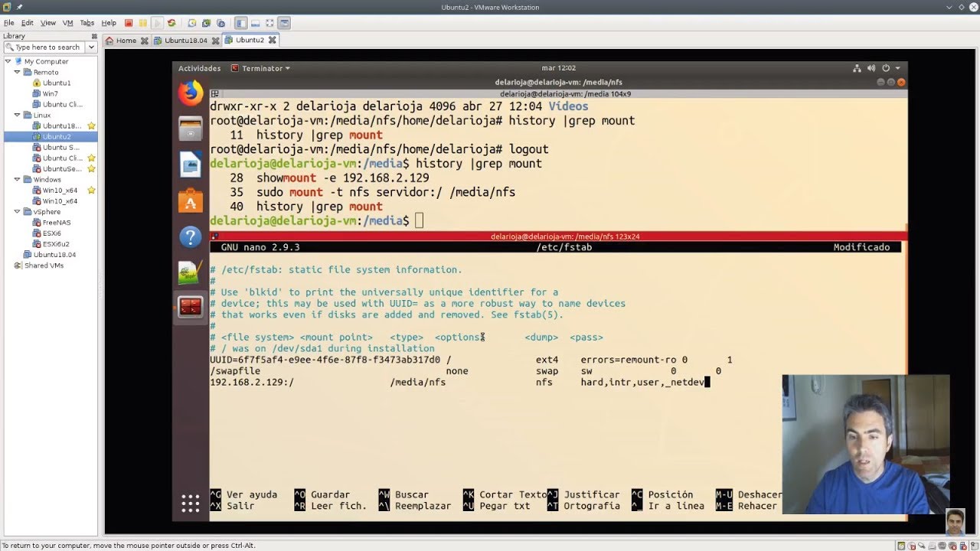980x551 pixels.
Task: Open the green text editor dock icon
Action: click(190, 272)
